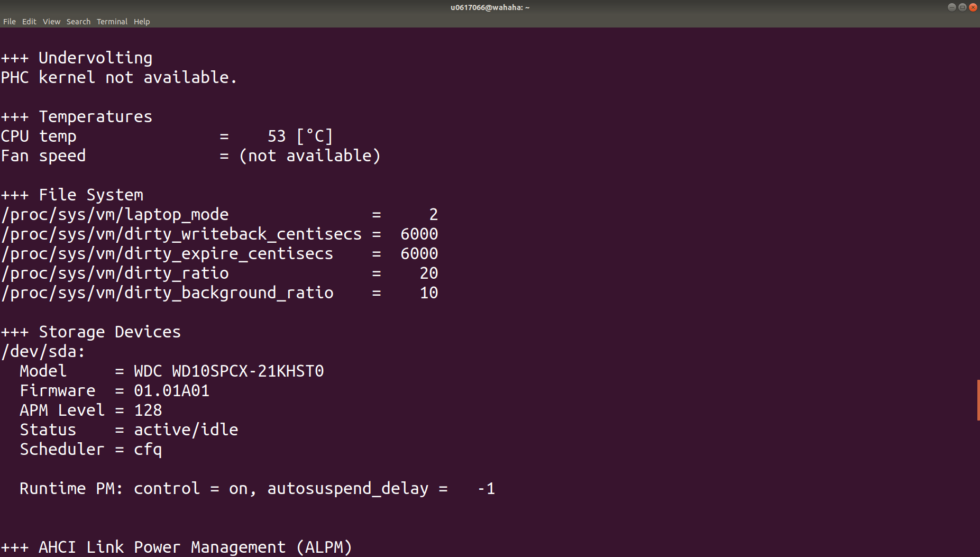Maximize the terminal window

pos(962,7)
